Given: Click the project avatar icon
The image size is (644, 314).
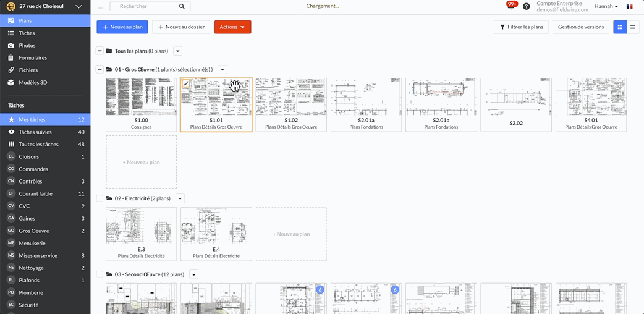Looking at the screenshot, I should click(x=11, y=6).
